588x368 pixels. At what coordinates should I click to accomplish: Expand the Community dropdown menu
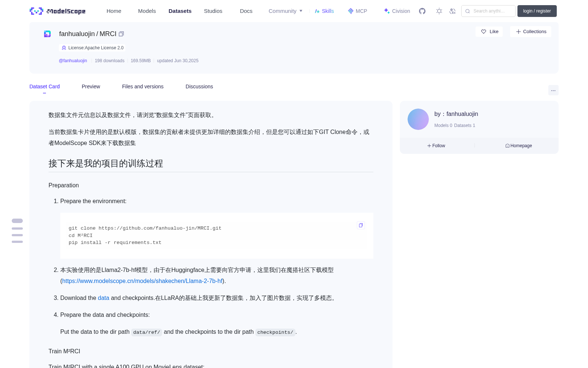(x=286, y=11)
